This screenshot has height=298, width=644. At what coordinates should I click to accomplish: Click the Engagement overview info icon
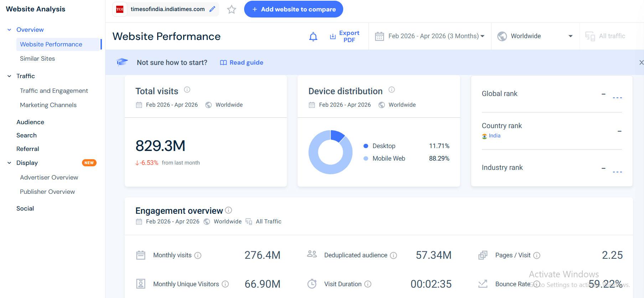(x=228, y=210)
